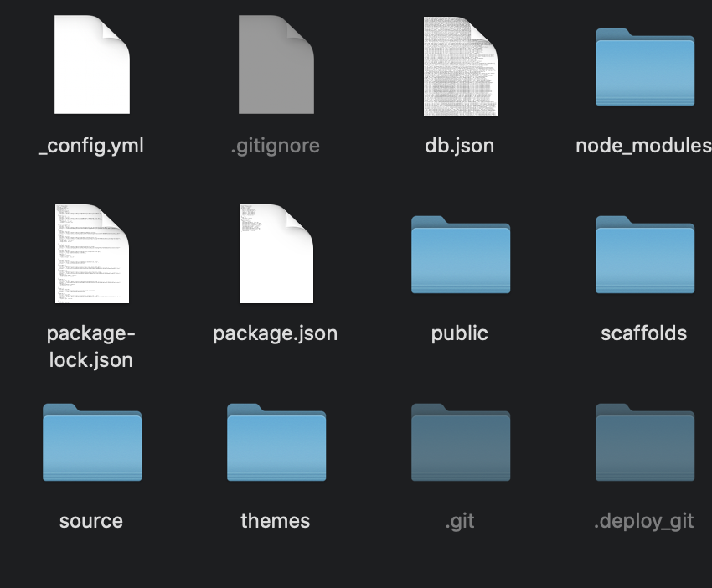712x588 pixels.
Task: Click the hidden .gitignore file icon
Action: pos(276,65)
